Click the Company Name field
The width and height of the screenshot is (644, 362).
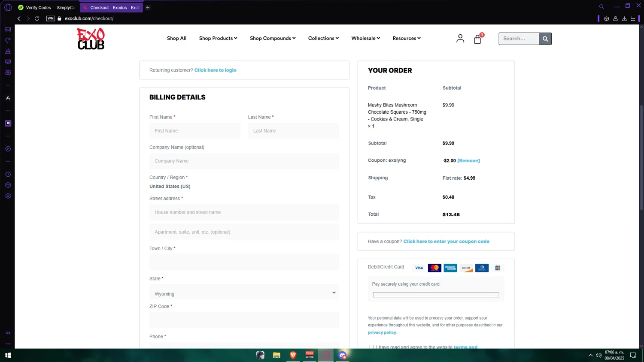pos(244,161)
